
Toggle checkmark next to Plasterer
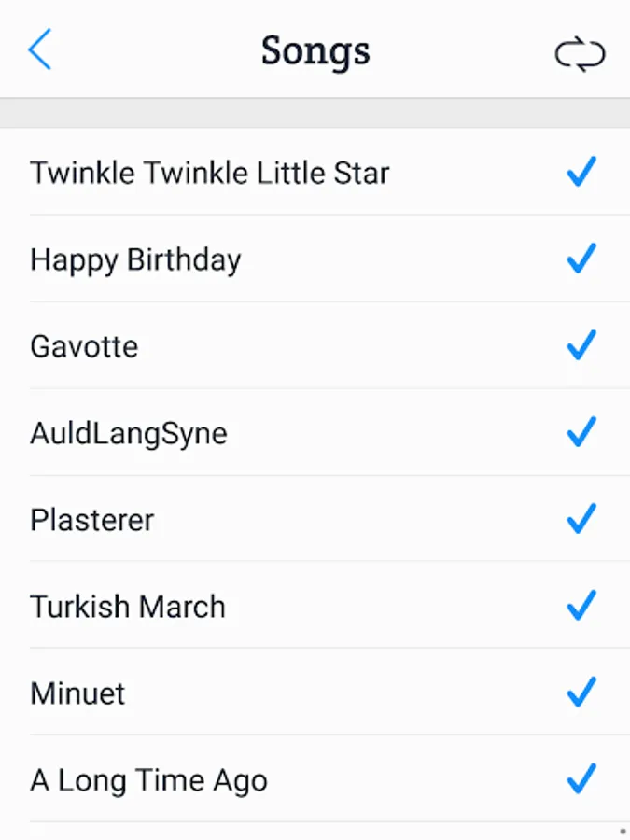(x=581, y=519)
